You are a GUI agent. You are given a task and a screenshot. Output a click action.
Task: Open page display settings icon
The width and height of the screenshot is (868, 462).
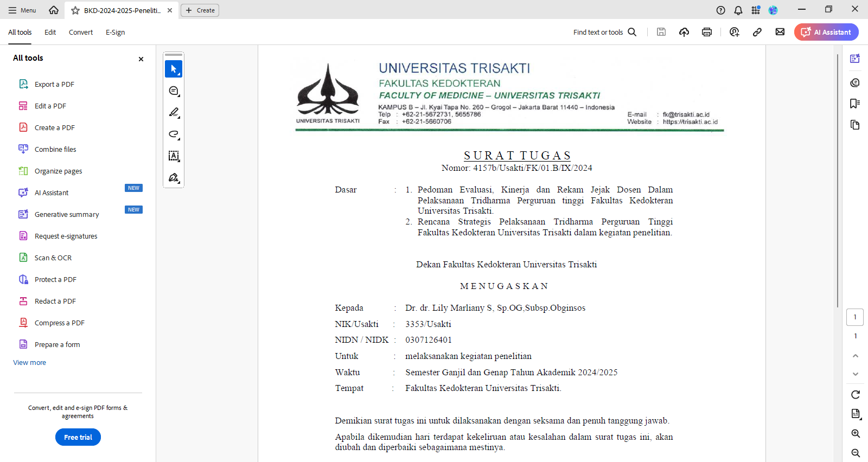(856, 414)
